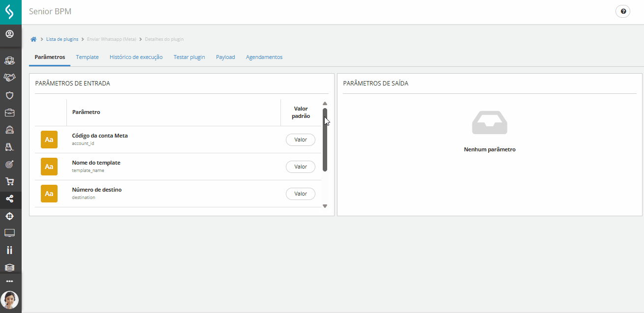Select the share plugins icon in sidebar
Image resolution: width=644 pixels, height=313 pixels.
(x=10, y=199)
